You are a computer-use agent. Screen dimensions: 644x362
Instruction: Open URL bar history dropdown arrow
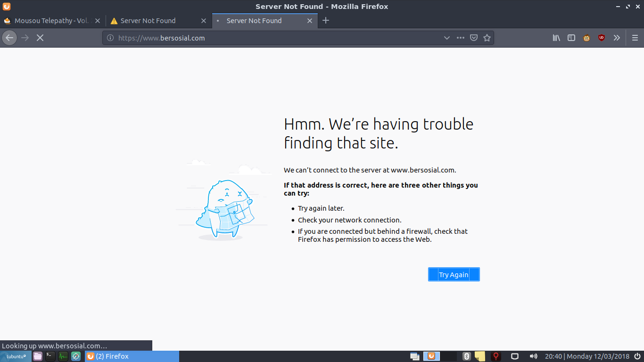(x=447, y=38)
